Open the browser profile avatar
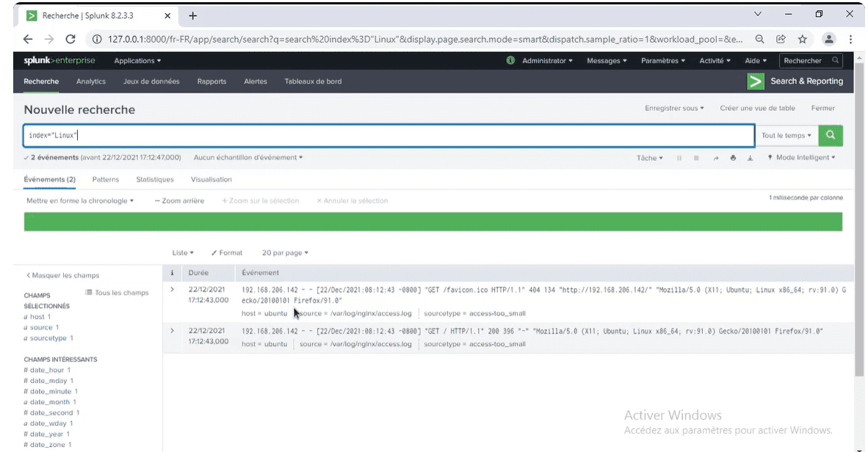Screen dimensions: 868x452 click(x=828, y=39)
